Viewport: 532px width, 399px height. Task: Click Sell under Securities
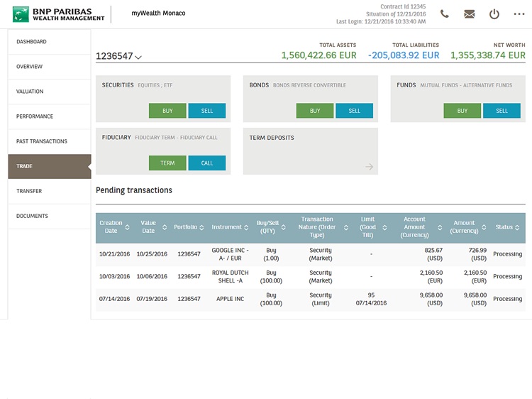pos(207,111)
